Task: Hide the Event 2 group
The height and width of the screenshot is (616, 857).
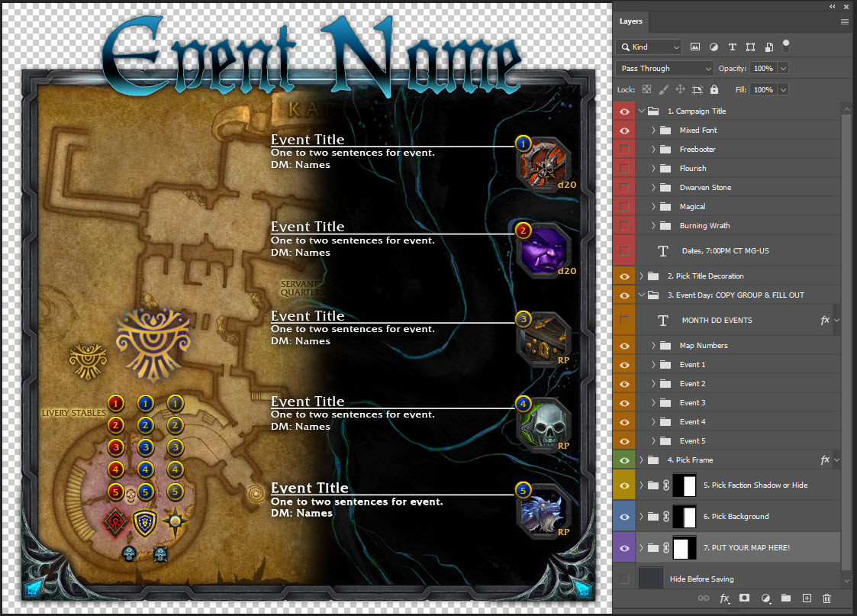Action: tap(624, 384)
